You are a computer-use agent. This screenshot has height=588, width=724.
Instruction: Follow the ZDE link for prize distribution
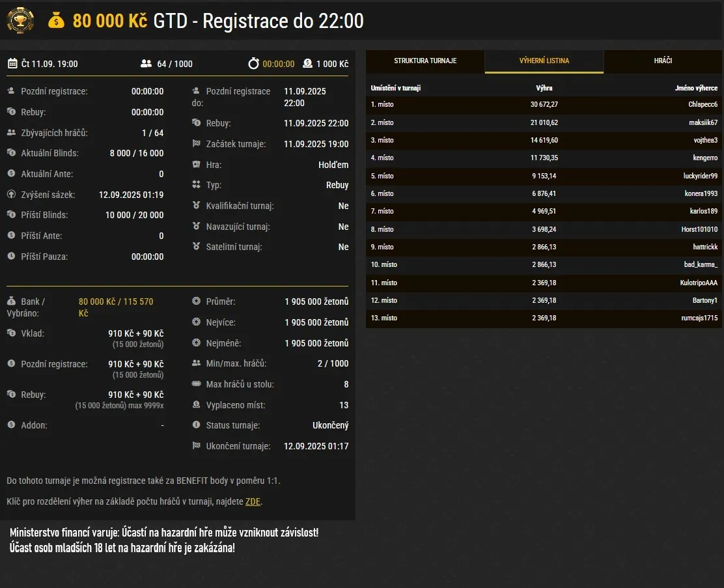click(x=253, y=501)
